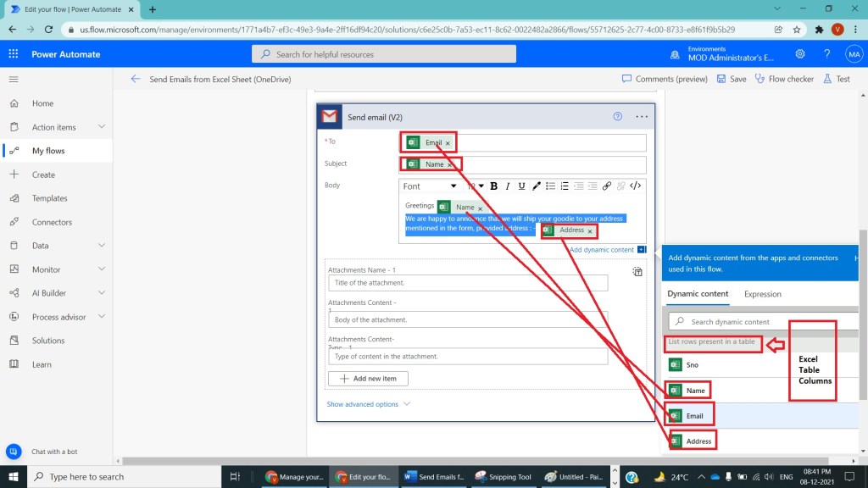Expand Show advanced options
The height and width of the screenshot is (488, 868).
(368, 404)
